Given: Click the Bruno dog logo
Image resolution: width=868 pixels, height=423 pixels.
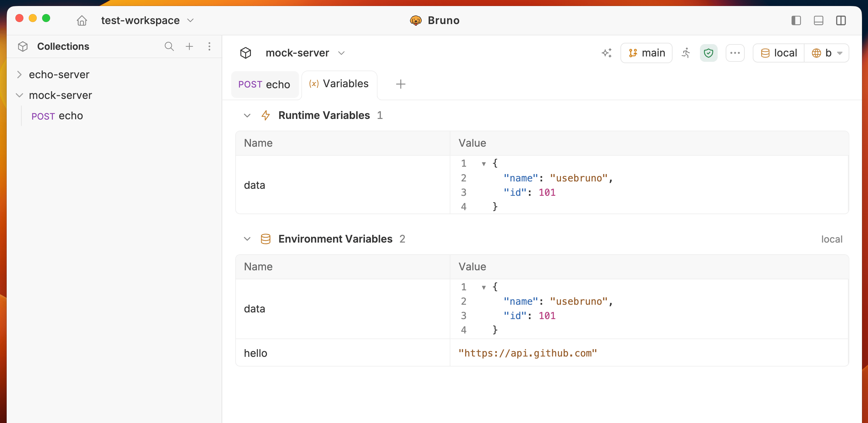Looking at the screenshot, I should (x=416, y=21).
